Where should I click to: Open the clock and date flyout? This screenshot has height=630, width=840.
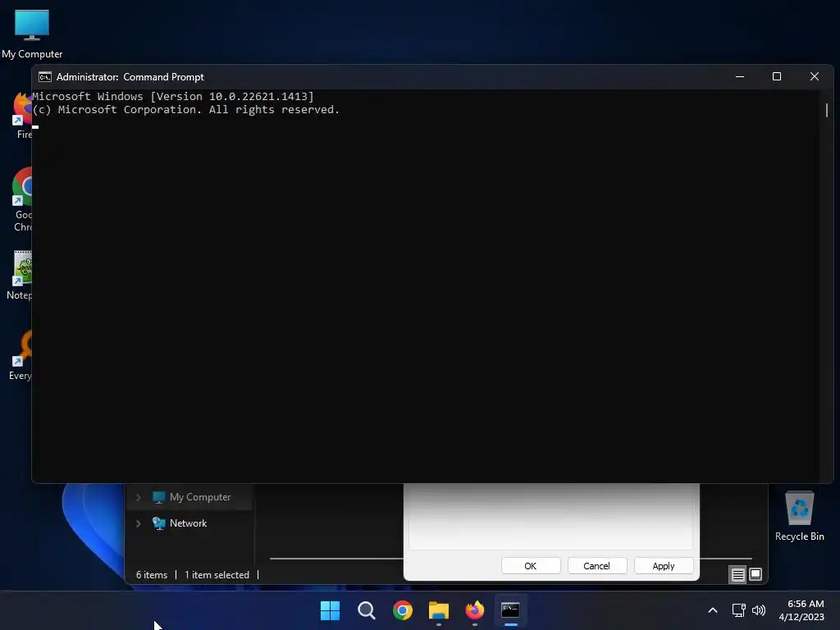pos(801,610)
